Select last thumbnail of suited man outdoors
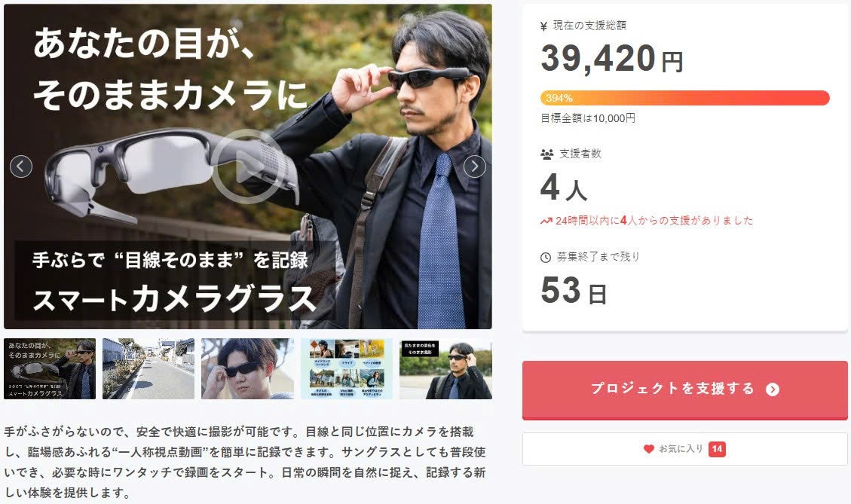 (x=445, y=369)
